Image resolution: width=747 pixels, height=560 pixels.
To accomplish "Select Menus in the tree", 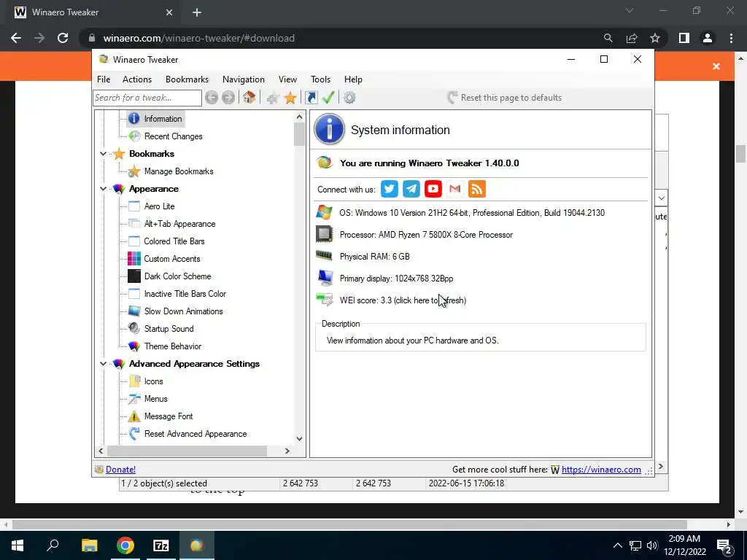I will [x=156, y=399].
